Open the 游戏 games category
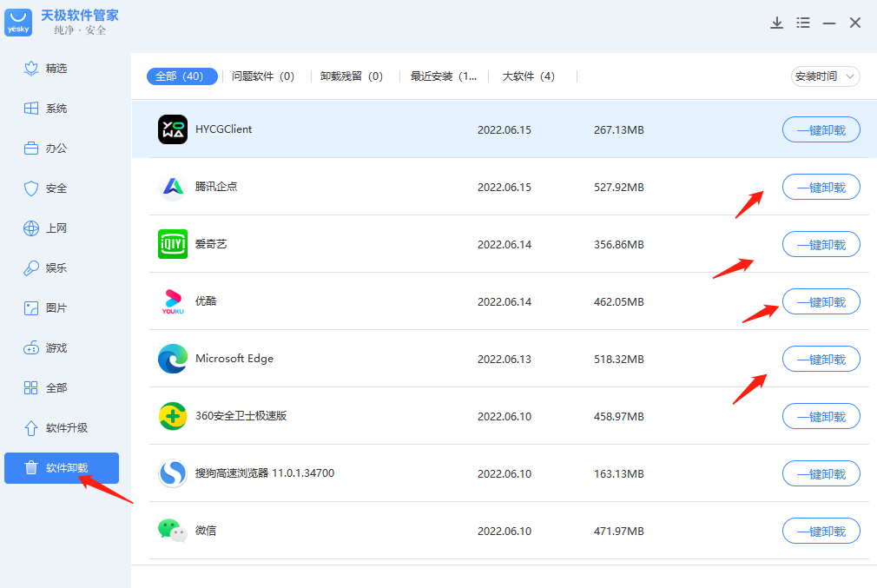Viewport: 877px width, 588px height. (45, 348)
